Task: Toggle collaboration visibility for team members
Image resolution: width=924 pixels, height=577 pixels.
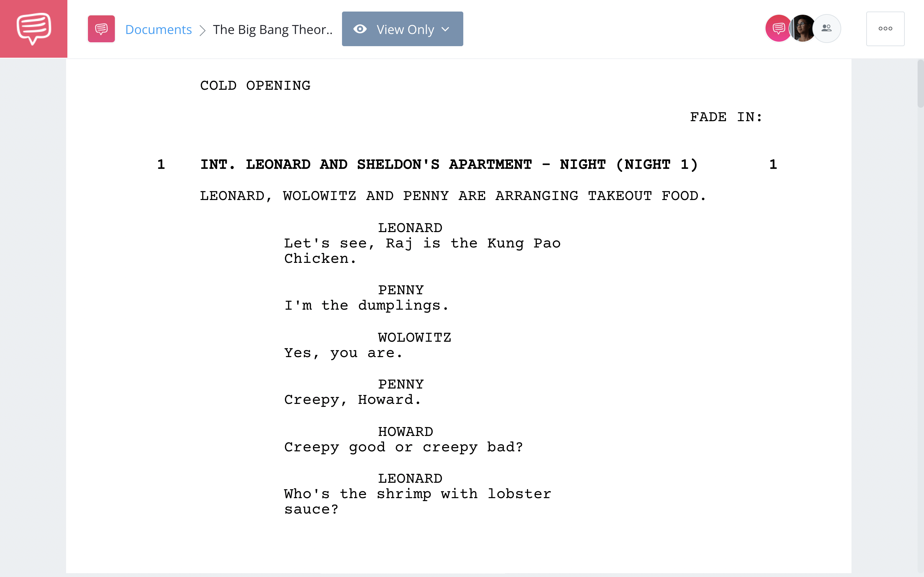Action: tap(826, 29)
